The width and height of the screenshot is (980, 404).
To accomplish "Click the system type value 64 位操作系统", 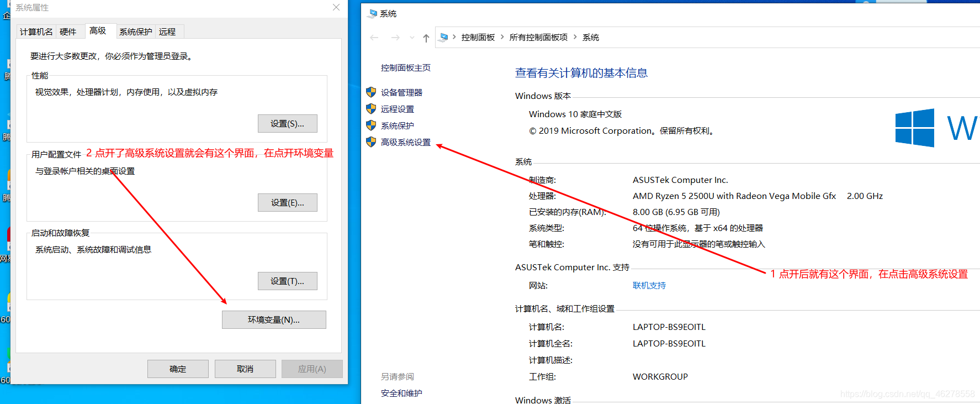I will click(698, 228).
